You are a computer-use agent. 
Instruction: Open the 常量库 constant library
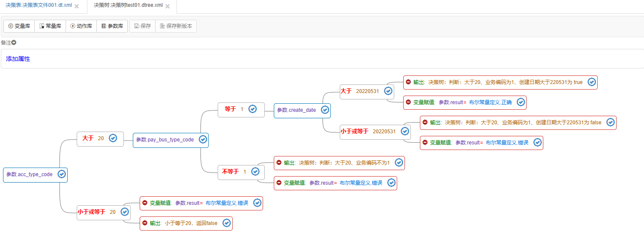[50, 26]
